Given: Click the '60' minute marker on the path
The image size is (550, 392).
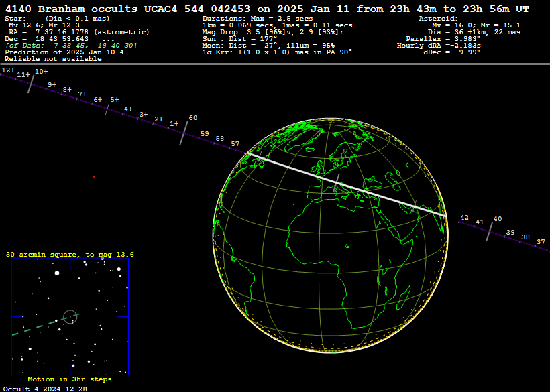Looking at the screenshot, I should point(193,118).
